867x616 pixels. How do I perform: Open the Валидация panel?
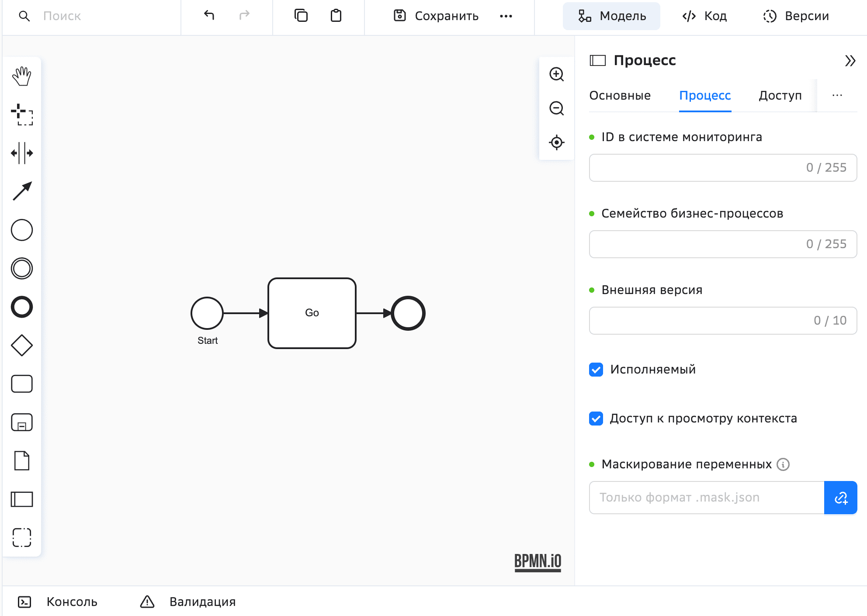click(188, 602)
